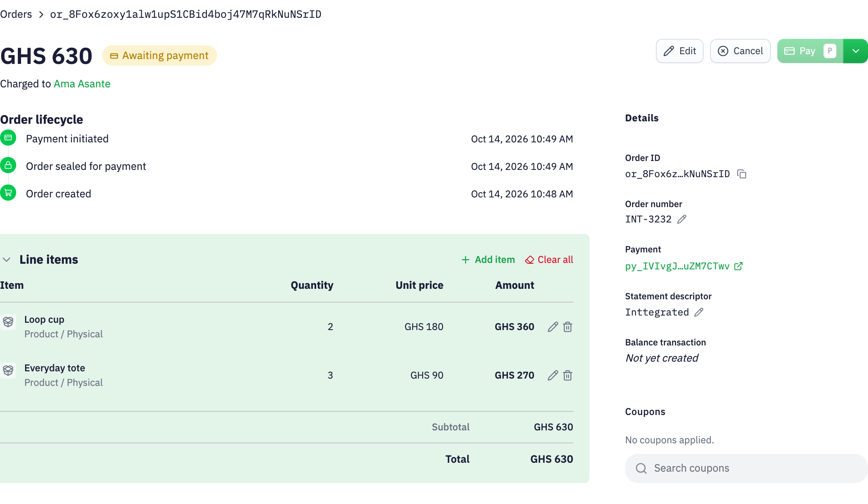
Task: Click the Order created timestamp
Action: click(x=522, y=194)
